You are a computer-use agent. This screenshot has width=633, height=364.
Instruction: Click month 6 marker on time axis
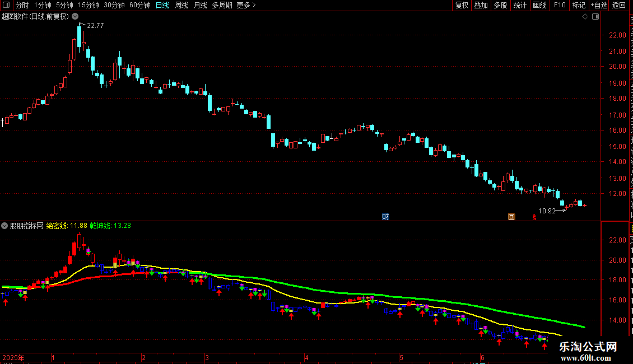tap(482, 357)
